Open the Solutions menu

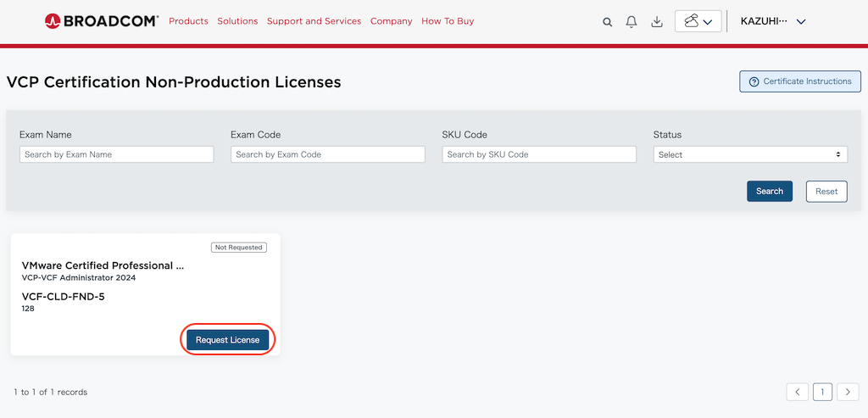tap(237, 21)
